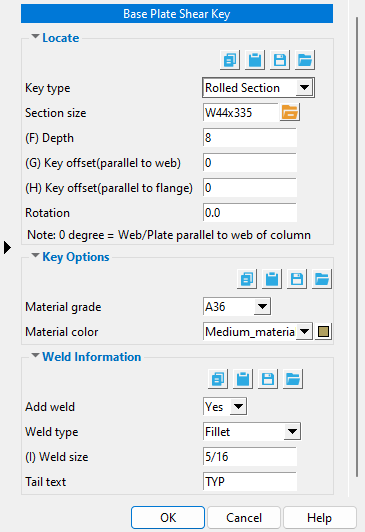Click the save icon in Locate section
The width and height of the screenshot is (365, 532).
[x=280, y=60]
